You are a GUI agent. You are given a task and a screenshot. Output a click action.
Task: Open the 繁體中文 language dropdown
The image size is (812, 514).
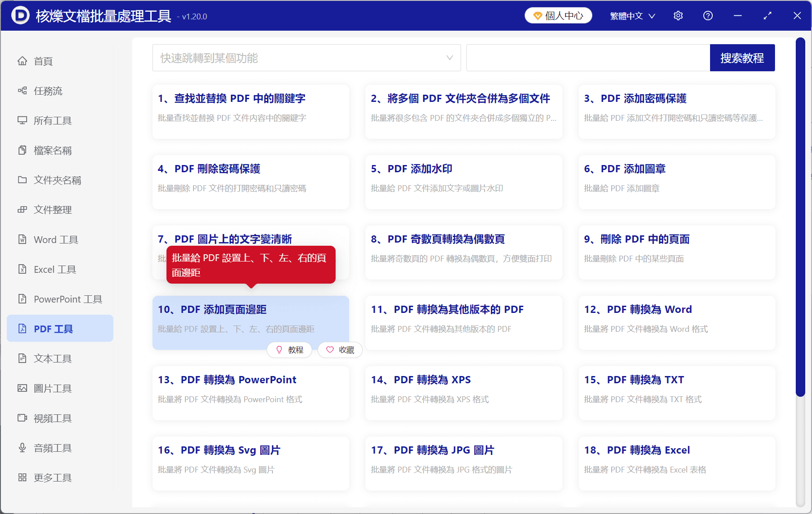click(632, 15)
